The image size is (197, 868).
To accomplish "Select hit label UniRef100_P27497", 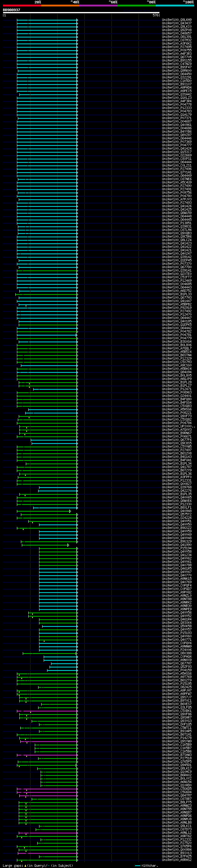I will tap(177, 450).
